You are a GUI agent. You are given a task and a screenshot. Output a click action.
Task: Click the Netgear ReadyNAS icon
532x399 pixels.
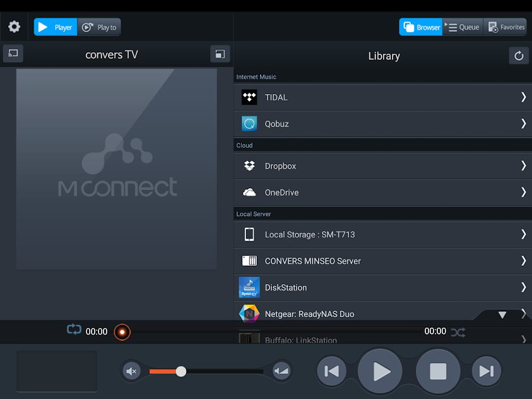tap(249, 313)
